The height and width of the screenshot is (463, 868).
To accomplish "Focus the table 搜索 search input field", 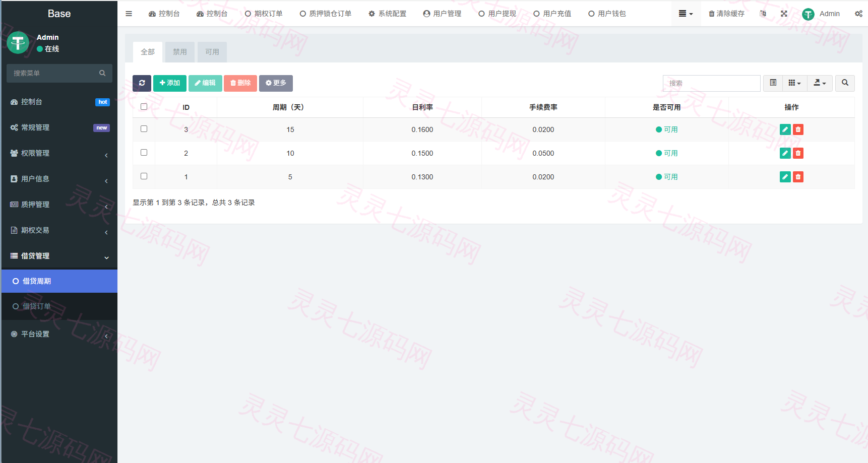I will [x=711, y=83].
